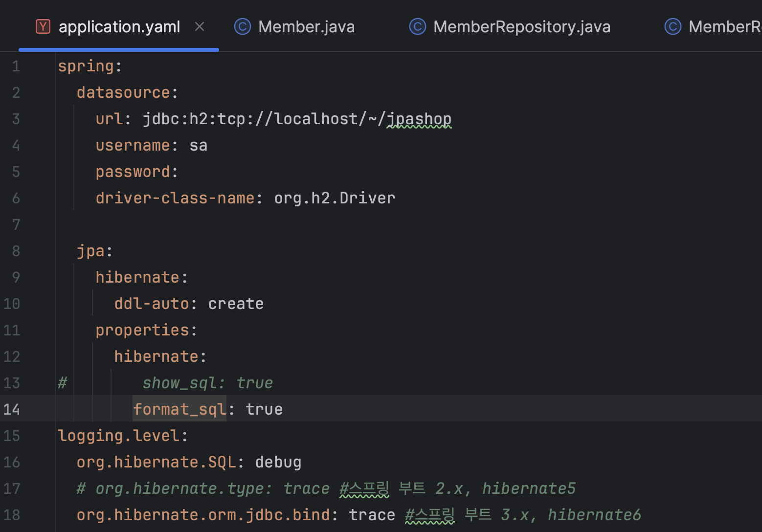The image size is (762, 532).
Task: Click the 'username' key
Action: point(133,145)
